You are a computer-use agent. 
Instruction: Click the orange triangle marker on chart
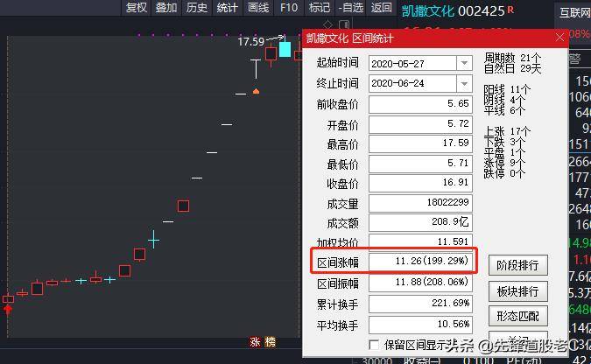coord(256,91)
